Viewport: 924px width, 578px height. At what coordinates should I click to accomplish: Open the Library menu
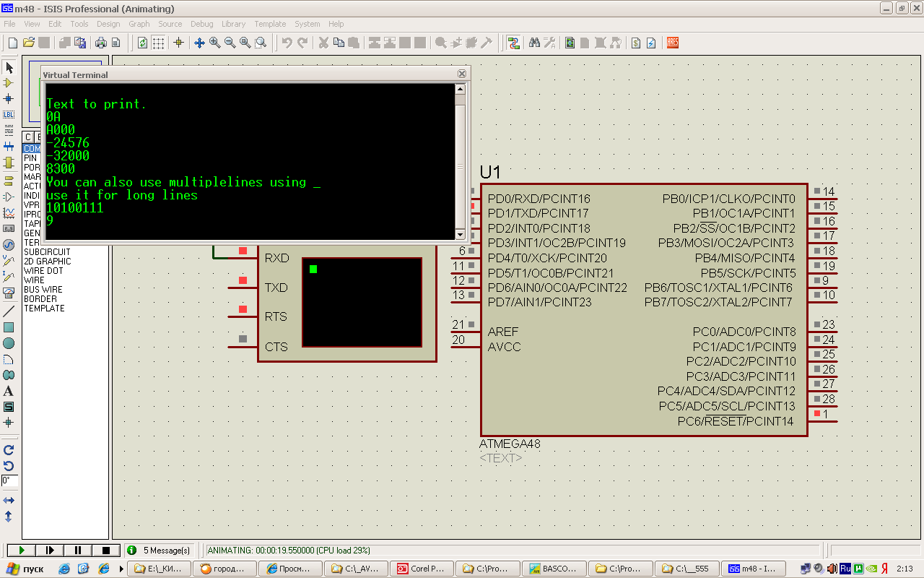click(233, 24)
